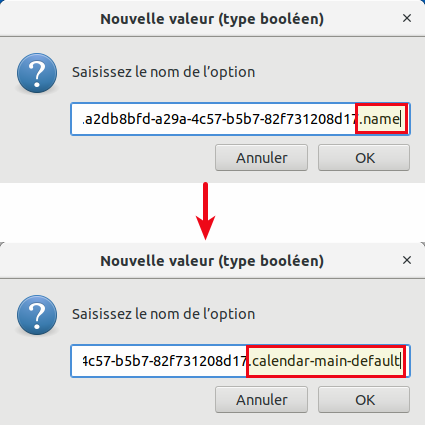Image resolution: width=425 pixels, height=425 pixels.
Task: Place cursor in 4c57-b5b7-82f731208d17 text of lower field
Action: [x=165, y=361]
